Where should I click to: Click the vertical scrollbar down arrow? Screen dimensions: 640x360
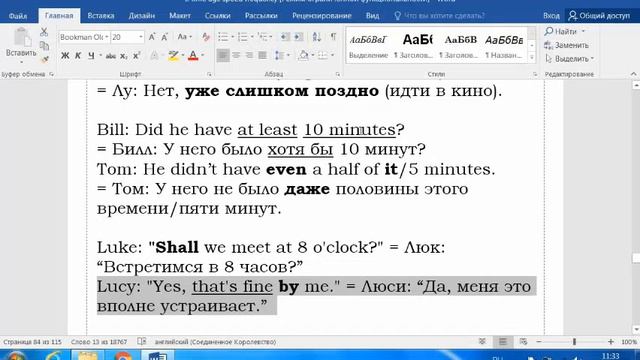click(636, 329)
